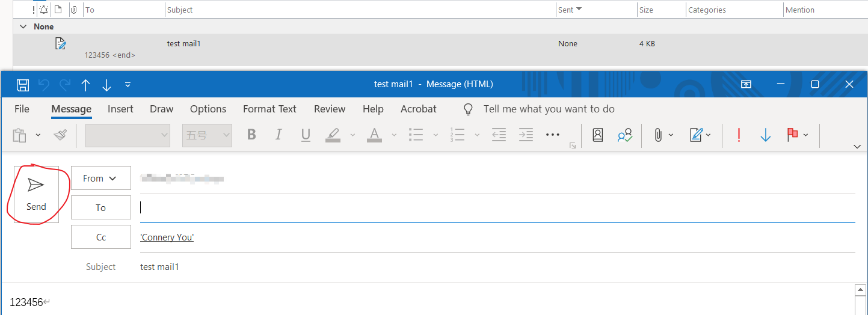Open the font dialog launcher
The width and height of the screenshot is (868, 315).
pos(573,145)
